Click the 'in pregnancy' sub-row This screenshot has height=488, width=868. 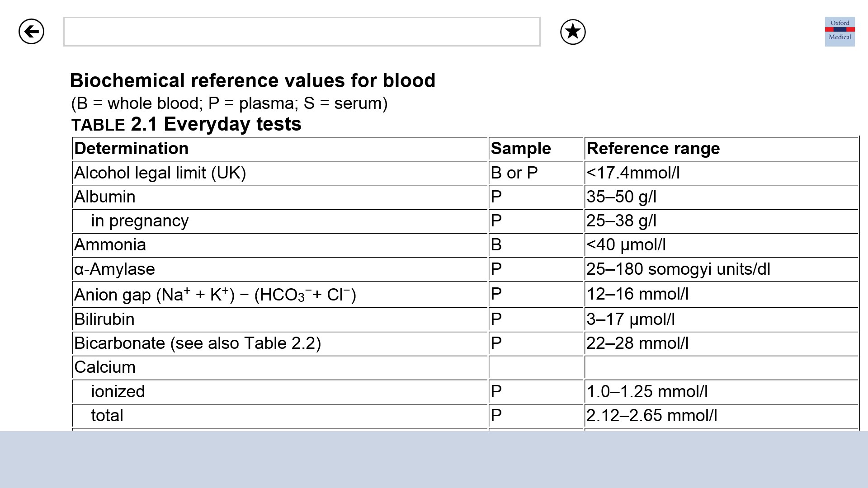click(x=140, y=221)
